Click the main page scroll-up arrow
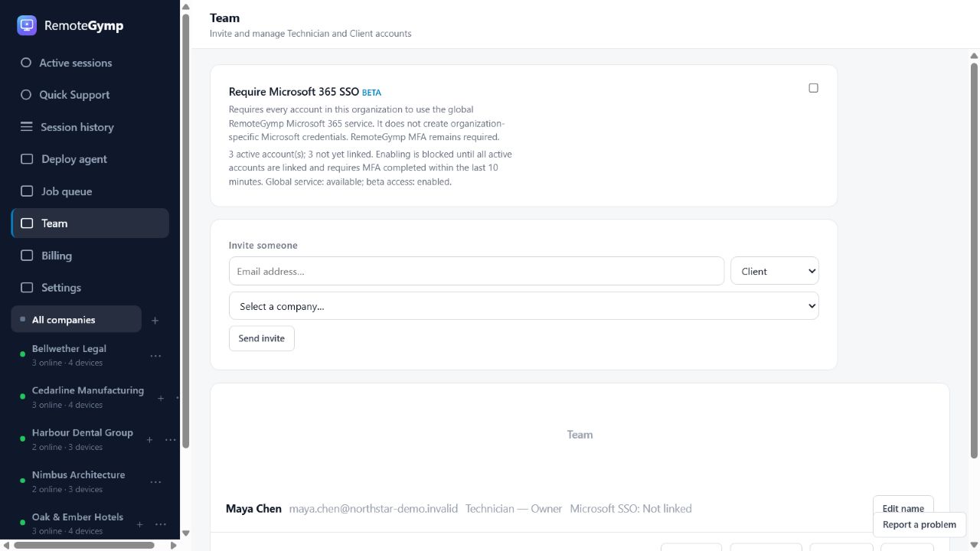This screenshot has height=551, width=980. (975, 55)
